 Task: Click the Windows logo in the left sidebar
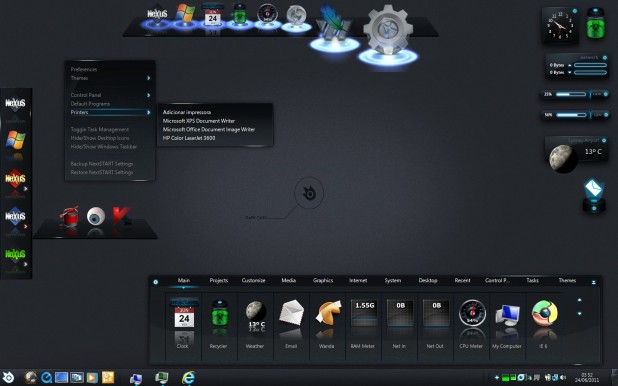[x=16, y=140]
